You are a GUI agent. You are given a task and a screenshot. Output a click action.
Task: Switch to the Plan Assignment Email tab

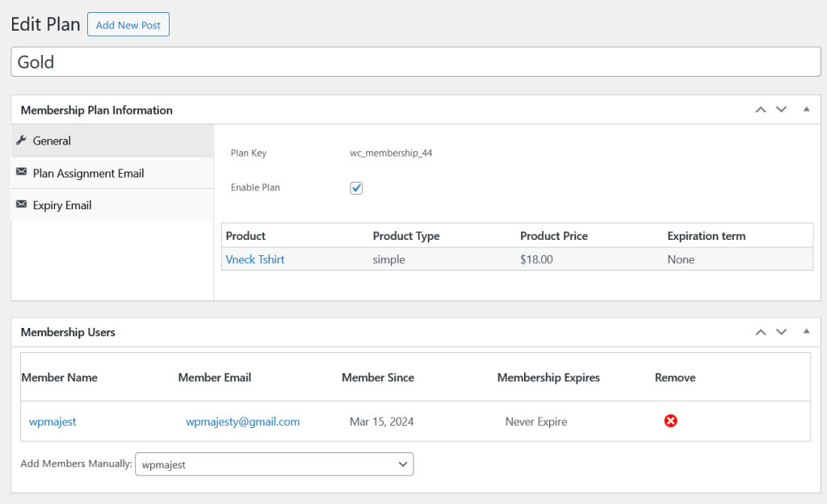[88, 173]
